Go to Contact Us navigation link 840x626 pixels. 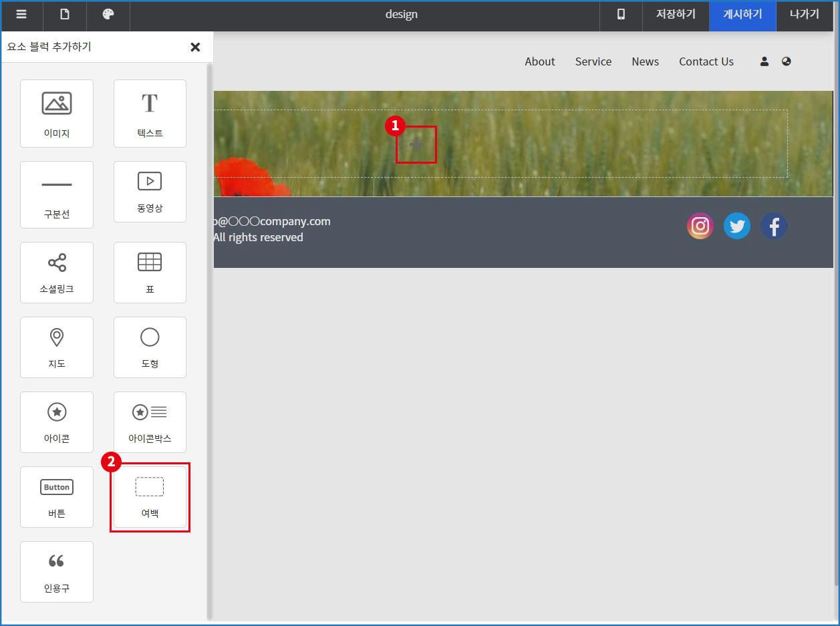(706, 61)
